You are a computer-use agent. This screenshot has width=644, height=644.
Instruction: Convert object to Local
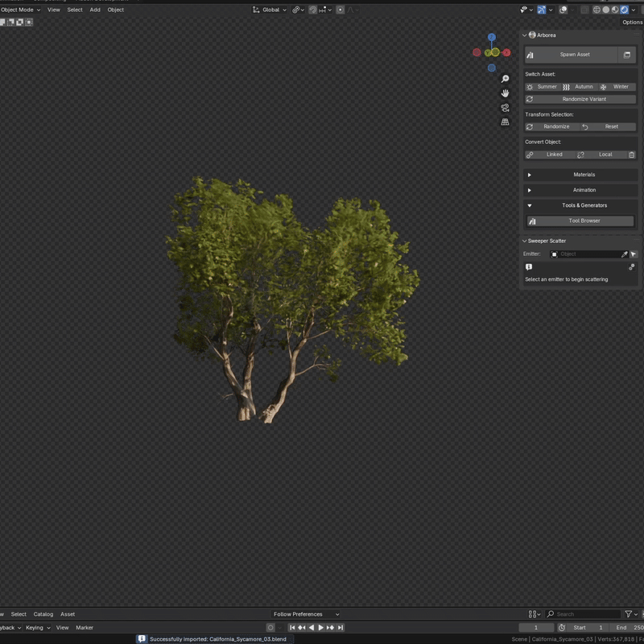601,155
